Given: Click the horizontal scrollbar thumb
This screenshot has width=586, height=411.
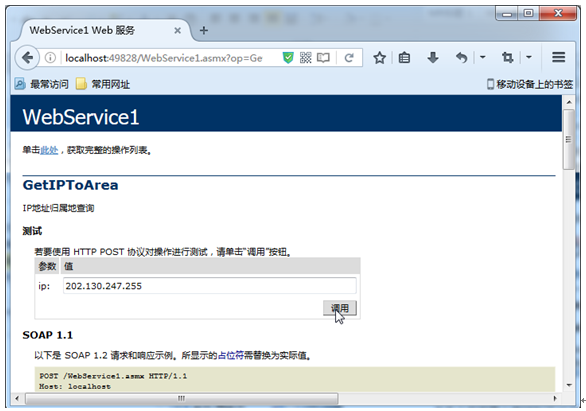Looking at the screenshot, I should (x=182, y=398).
